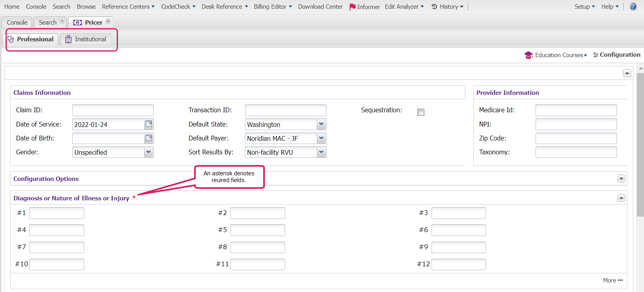Click the blue help question mark icon
This screenshot has height=292, width=644.
(633, 6)
